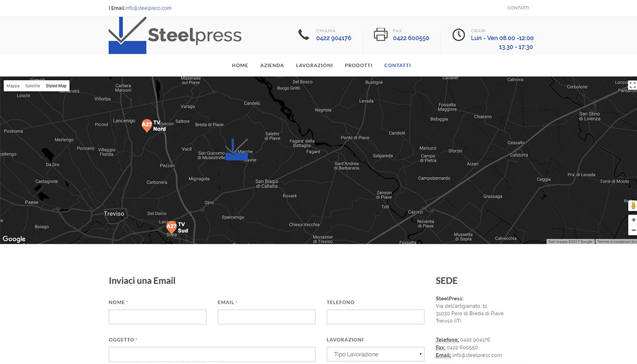Click the clock hours icon

pyautogui.click(x=459, y=35)
